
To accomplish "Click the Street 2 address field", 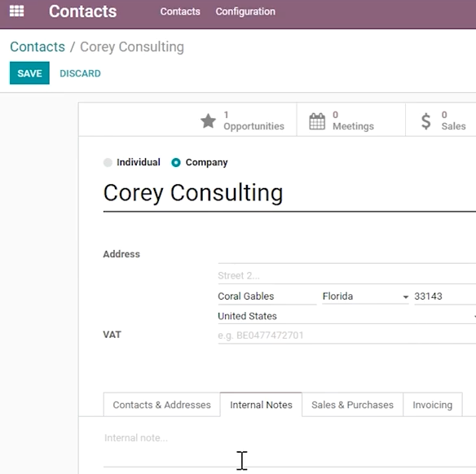I will pos(346,275).
